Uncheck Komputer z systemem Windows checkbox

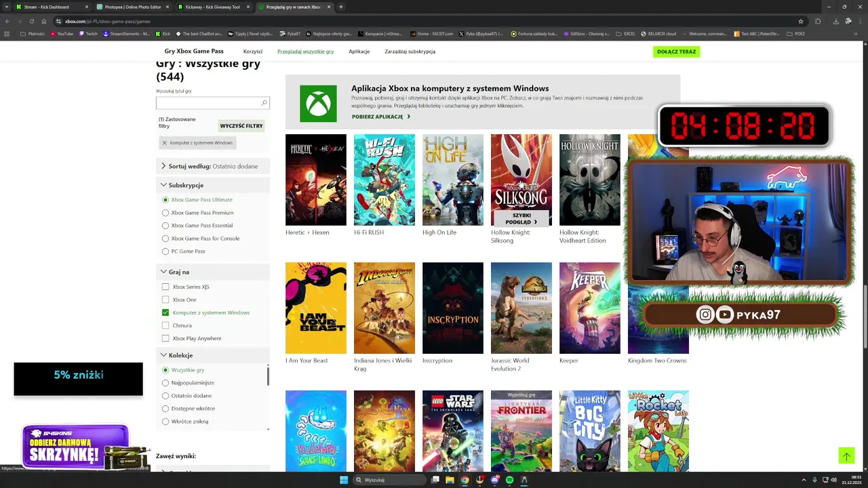[x=165, y=312]
